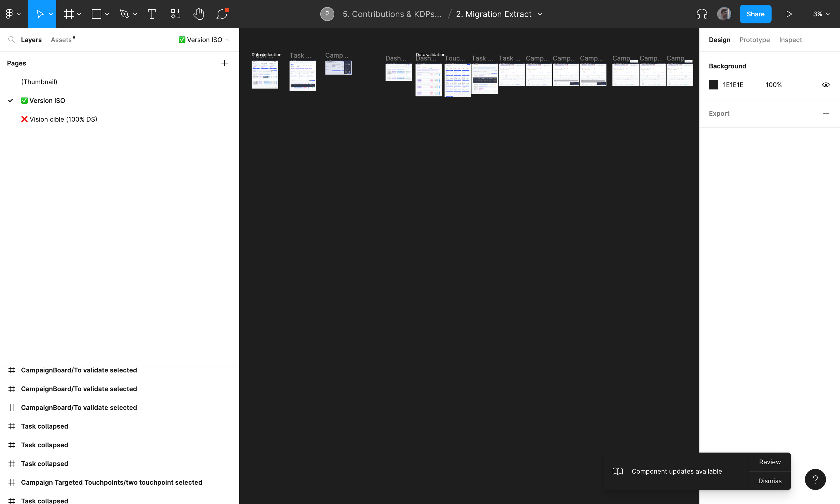Screen dimensions: 840x504
Task: Dismiss the component updates notification
Action: click(x=770, y=481)
